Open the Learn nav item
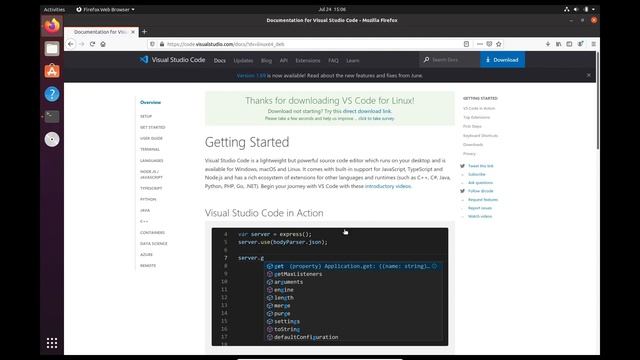The image size is (640, 360). coord(353,60)
